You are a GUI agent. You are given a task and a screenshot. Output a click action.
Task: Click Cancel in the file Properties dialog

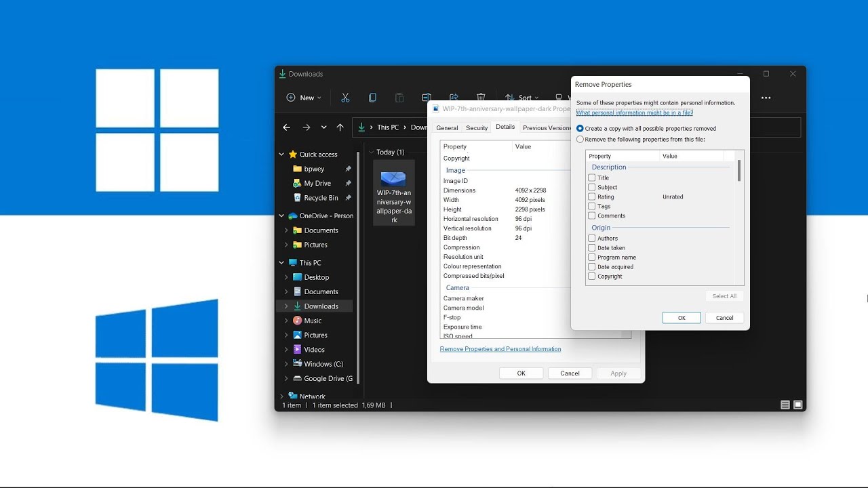pyautogui.click(x=570, y=373)
